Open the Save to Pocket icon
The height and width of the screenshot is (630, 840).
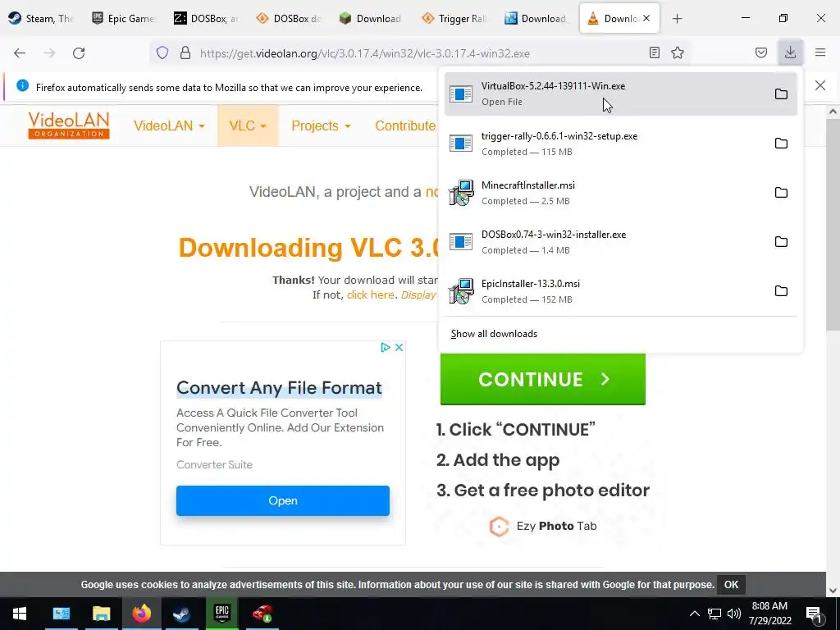pos(761,52)
